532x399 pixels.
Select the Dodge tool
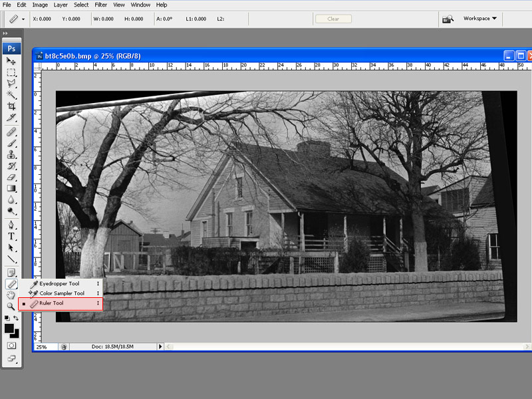pyautogui.click(x=11, y=211)
